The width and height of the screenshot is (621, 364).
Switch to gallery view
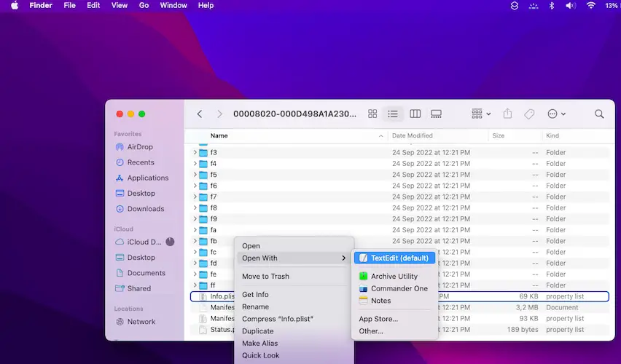tap(437, 114)
